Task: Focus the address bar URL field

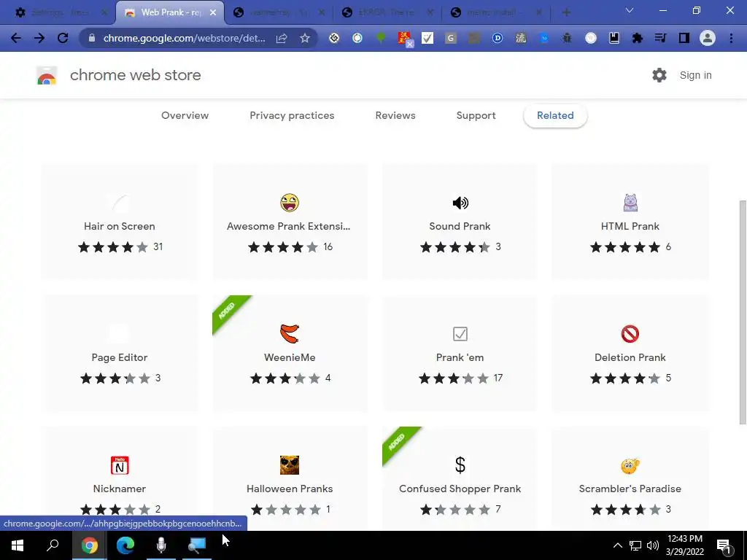Action: coord(185,38)
